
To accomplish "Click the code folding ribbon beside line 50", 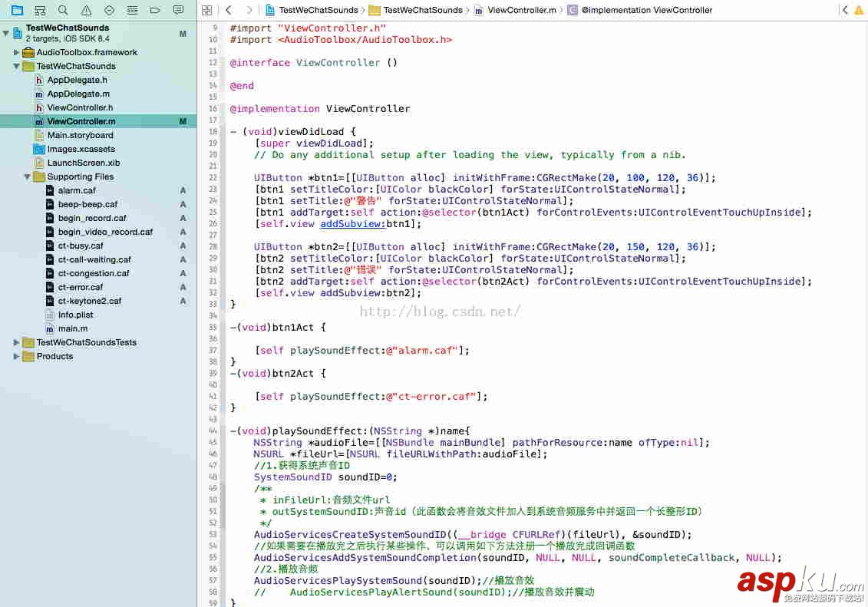I will (223, 500).
